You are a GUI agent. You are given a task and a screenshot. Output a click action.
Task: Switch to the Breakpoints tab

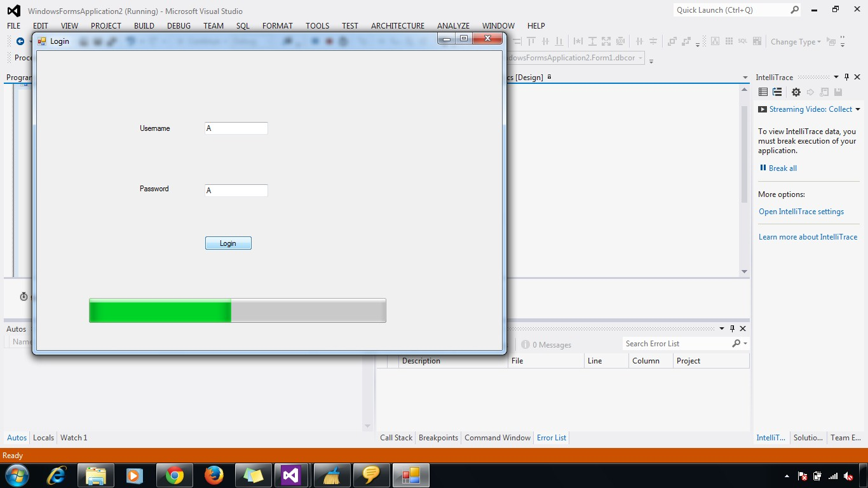coord(438,437)
